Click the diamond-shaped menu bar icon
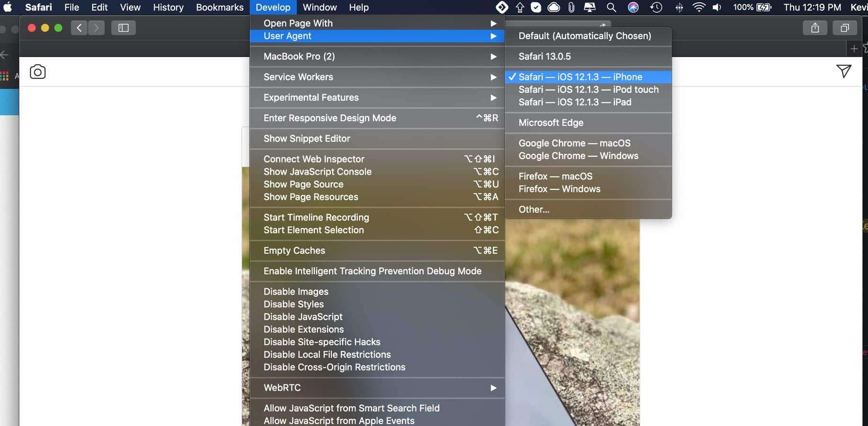This screenshot has height=426, width=868. (x=502, y=7)
